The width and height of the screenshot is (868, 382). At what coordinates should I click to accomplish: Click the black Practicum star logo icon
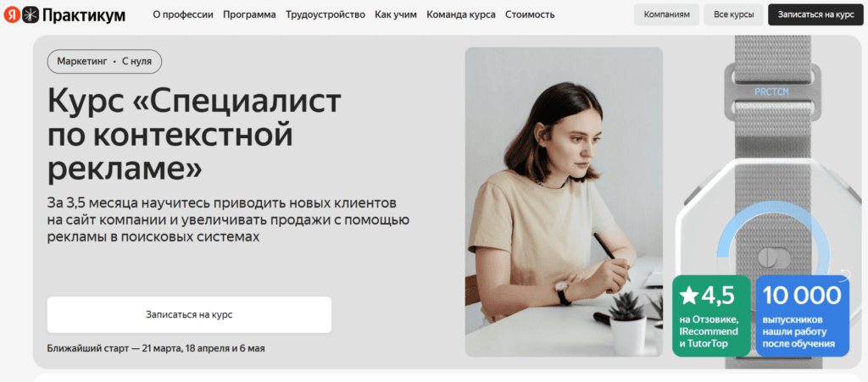click(x=31, y=15)
